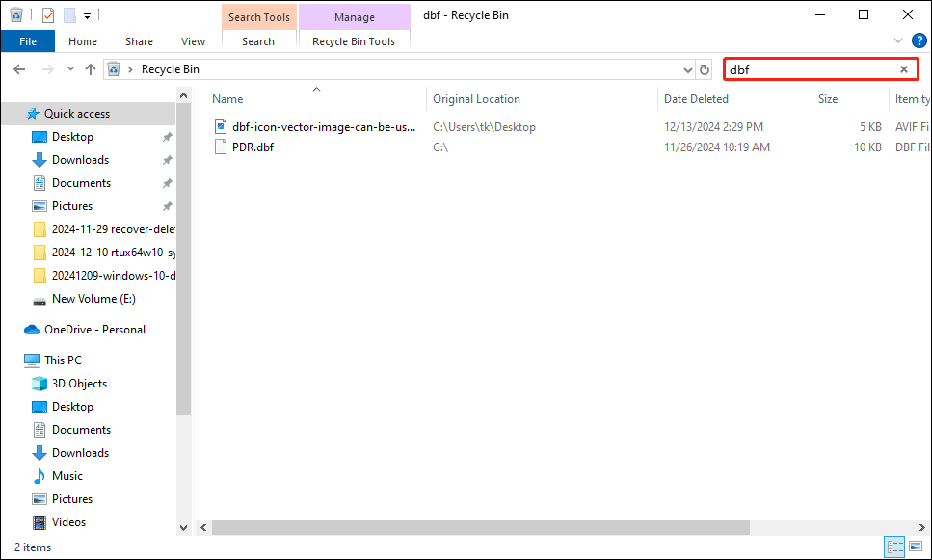The height and width of the screenshot is (560, 932).
Task: Open the File menu
Action: [x=28, y=41]
